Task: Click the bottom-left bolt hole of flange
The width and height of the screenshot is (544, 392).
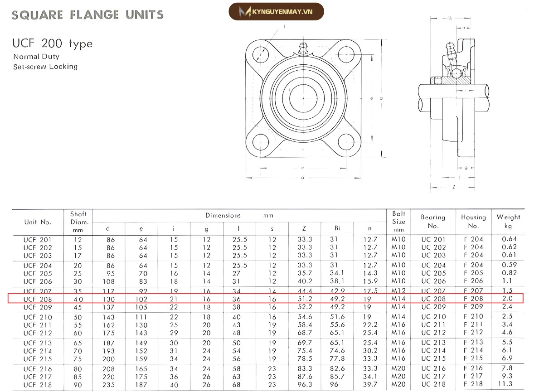Action: coord(261,142)
